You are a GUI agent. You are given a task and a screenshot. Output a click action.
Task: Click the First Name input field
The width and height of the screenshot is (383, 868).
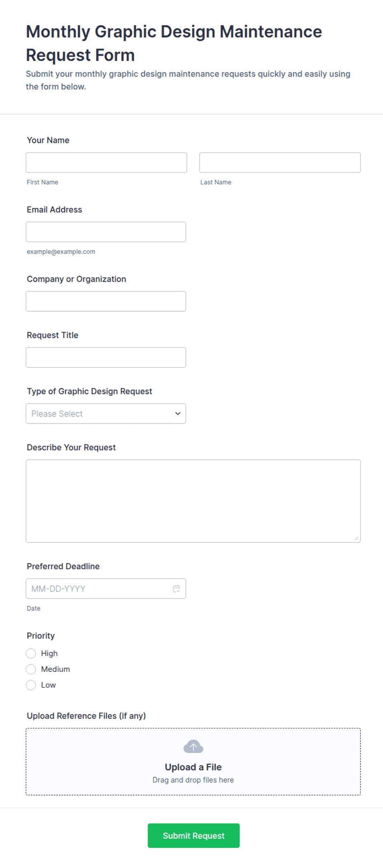click(x=106, y=163)
